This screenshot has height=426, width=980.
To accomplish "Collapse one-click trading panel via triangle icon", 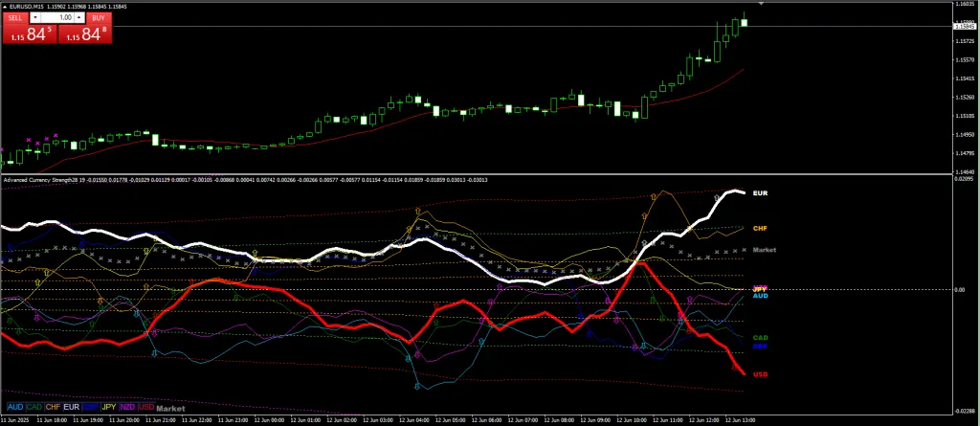I will click(3, 7).
